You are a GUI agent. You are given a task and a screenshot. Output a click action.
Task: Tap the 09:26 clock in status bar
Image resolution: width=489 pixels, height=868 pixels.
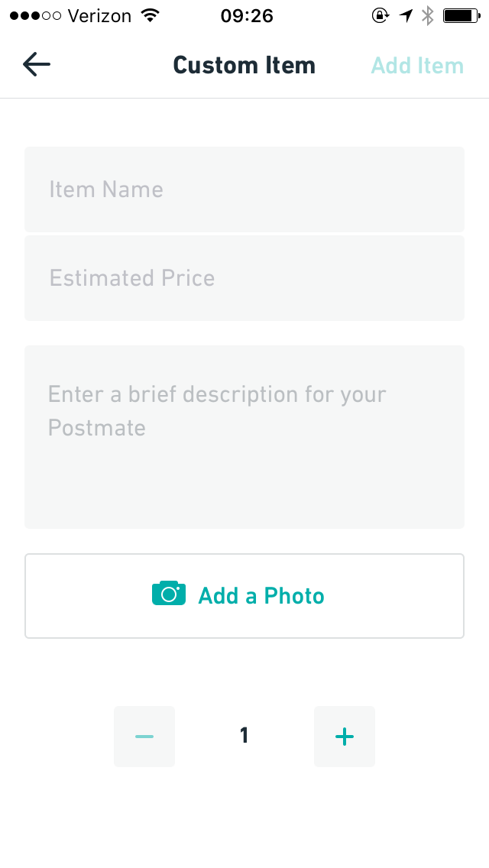[x=247, y=15]
